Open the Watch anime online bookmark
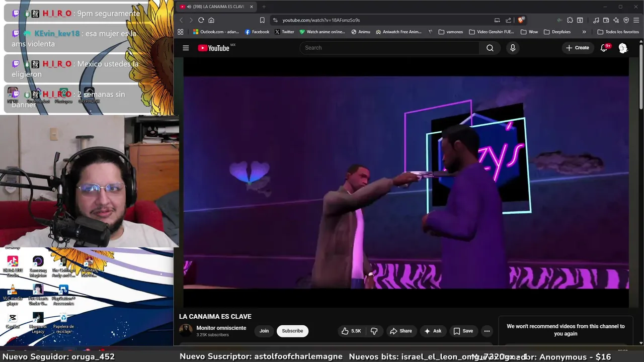The height and width of the screenshot is (362, 644). (322, 32)
